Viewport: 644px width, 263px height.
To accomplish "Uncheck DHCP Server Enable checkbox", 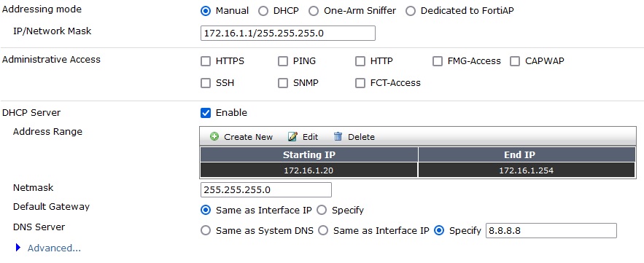I will tap(206, 113).
